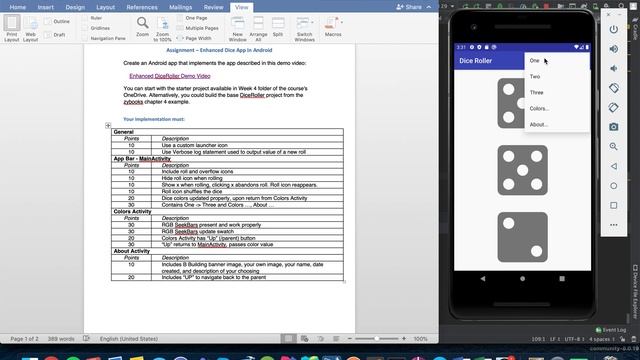
Task: Choose Page Width view
Action: click(194, 38)
